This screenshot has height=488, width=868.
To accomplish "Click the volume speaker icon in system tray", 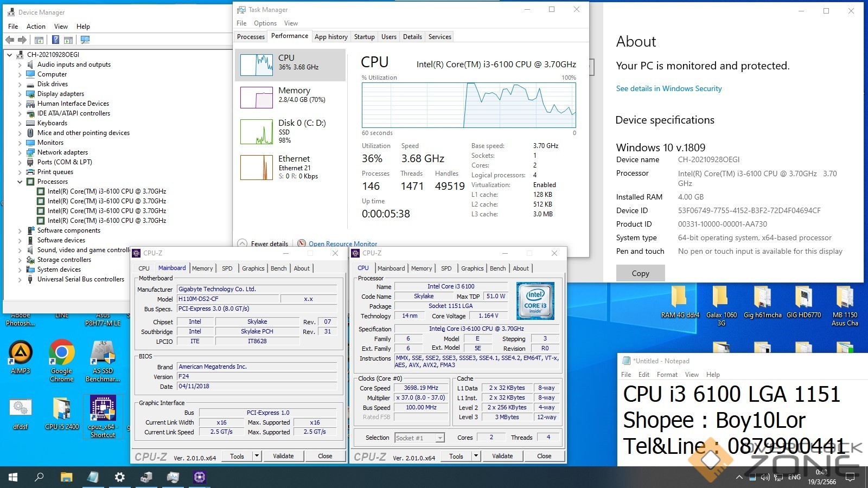I will (x=765, y=477).
